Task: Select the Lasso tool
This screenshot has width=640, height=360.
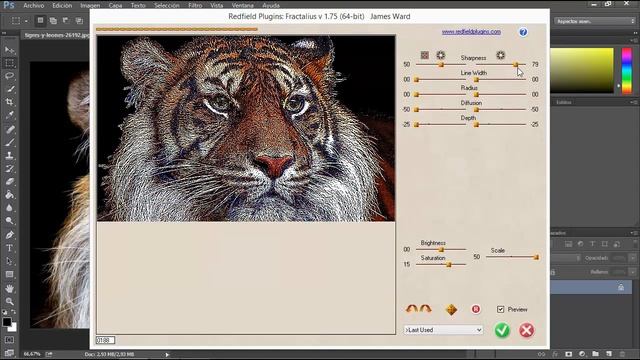Action: click(x=9, y=76)
